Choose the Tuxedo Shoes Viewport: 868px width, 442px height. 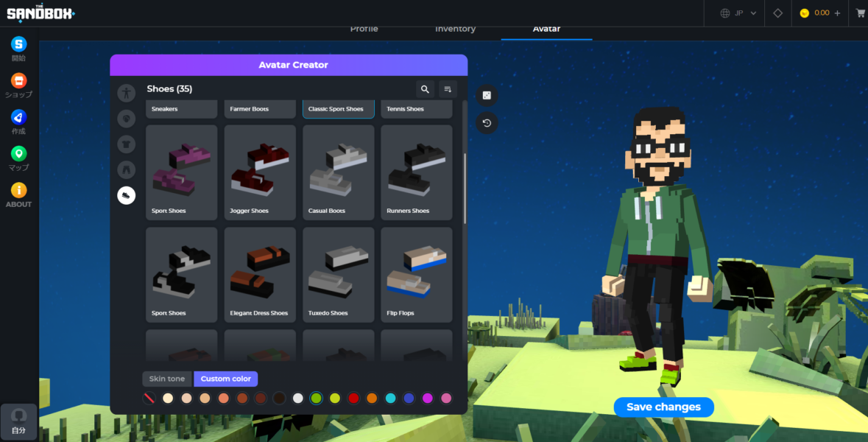(339, 275)
